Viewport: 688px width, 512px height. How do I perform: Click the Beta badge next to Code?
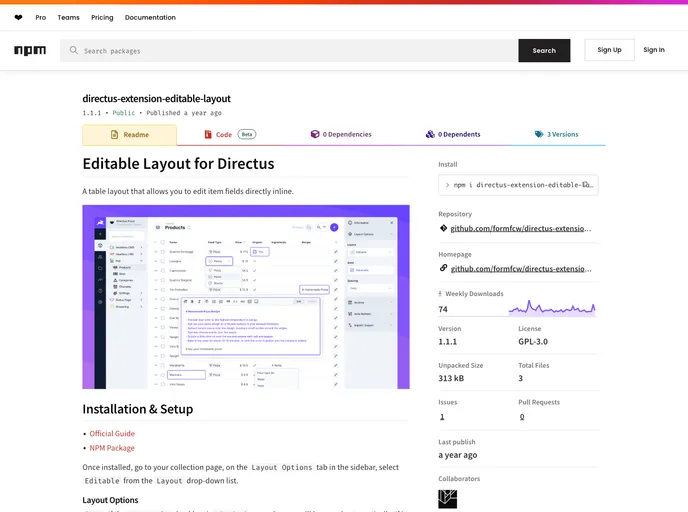point(247,134)
